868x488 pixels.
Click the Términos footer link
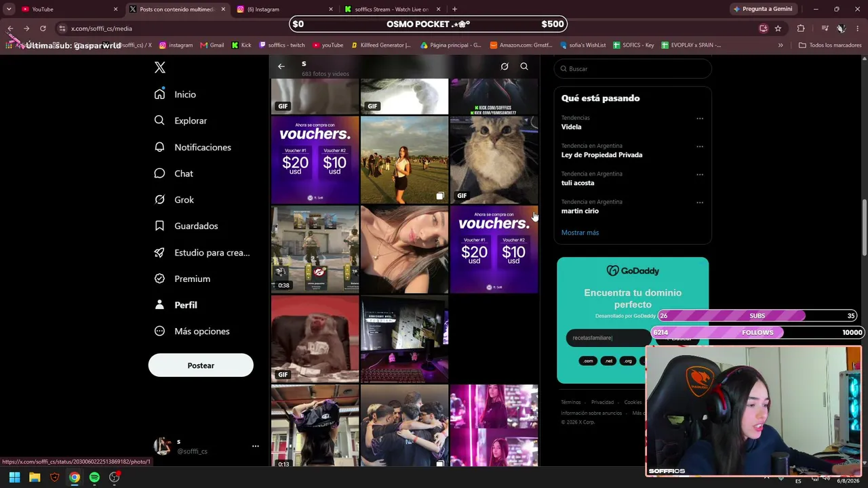(570, 403)
